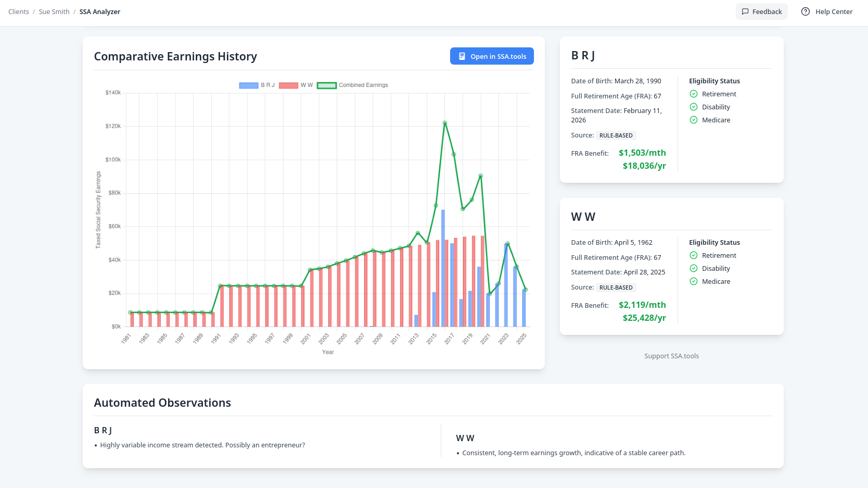Click Statement Date: April 28, 2025
868x488 pixels.
click(618, 272)
